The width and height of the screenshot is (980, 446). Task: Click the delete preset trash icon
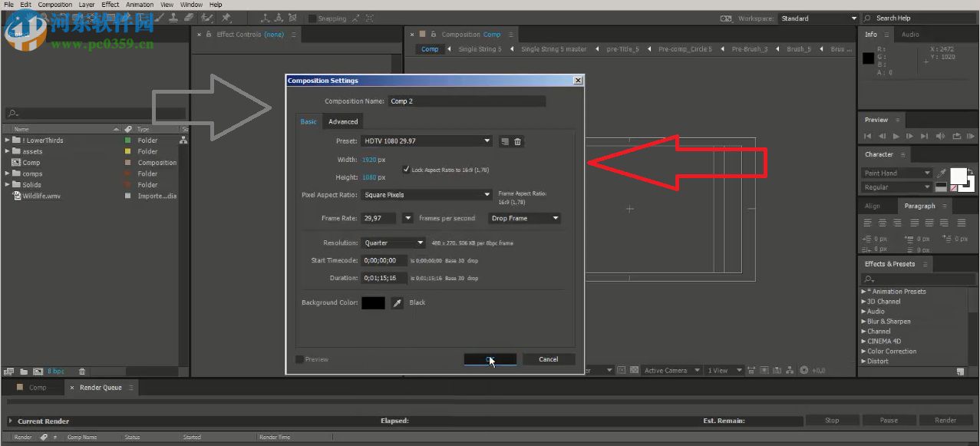517,141
